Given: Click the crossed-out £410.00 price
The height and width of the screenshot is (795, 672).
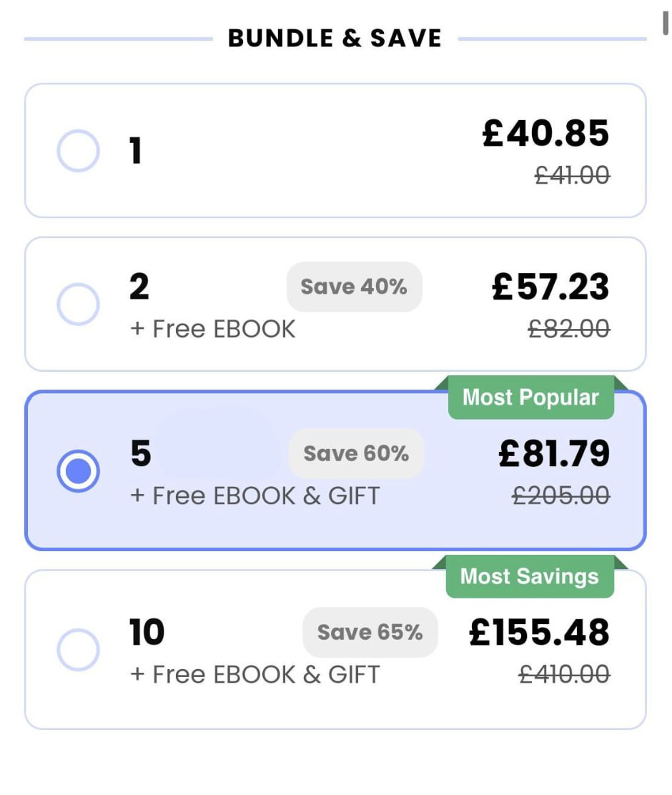Looking at the screenshot, I should 564,674.
